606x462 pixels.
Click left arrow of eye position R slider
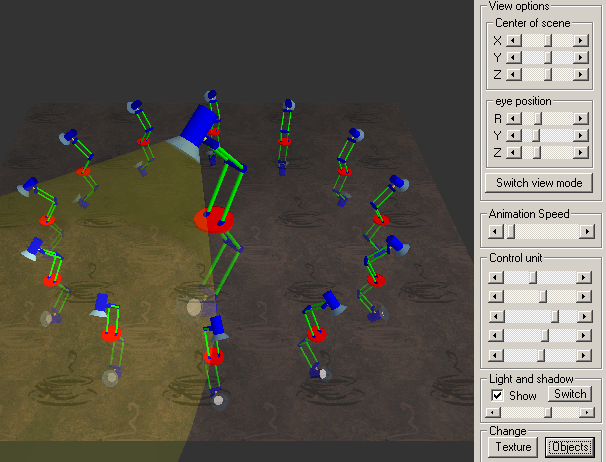[x=513, y=118]
